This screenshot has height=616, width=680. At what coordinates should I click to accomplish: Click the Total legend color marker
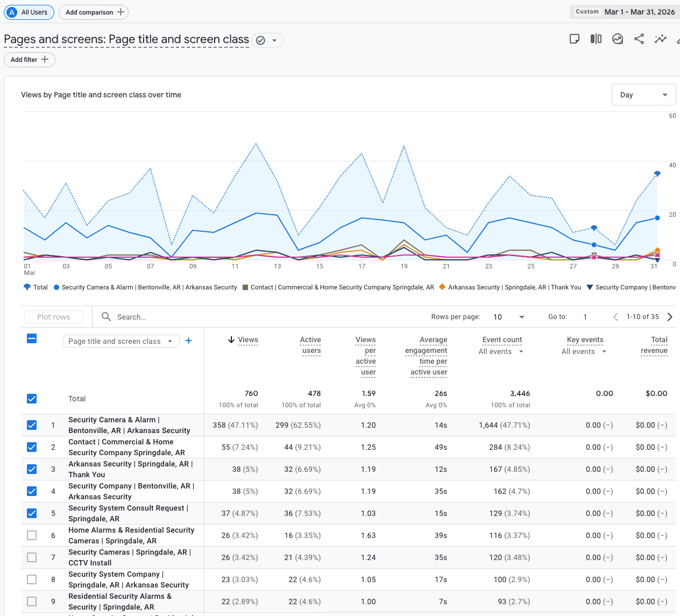pyautogui.click(x=27, y=287)
